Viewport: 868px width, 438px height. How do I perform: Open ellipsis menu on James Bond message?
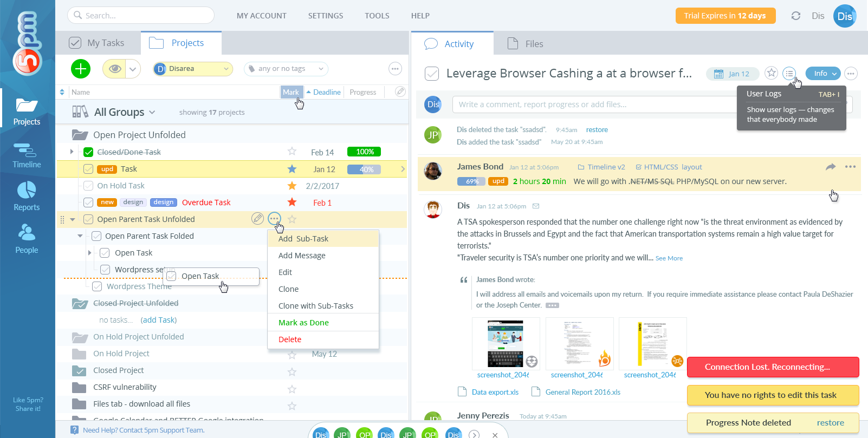(x=850, y=167)
